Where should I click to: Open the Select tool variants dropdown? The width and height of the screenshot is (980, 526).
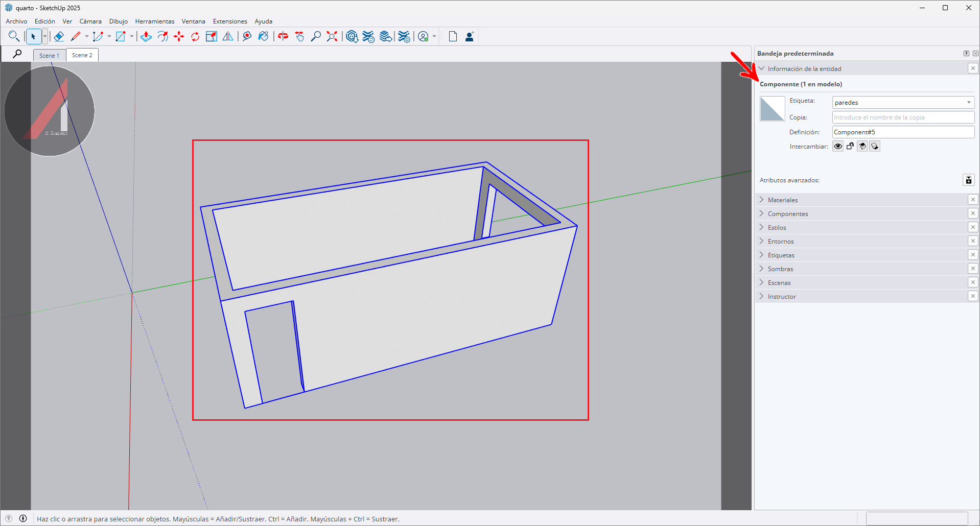click(45, 36)
